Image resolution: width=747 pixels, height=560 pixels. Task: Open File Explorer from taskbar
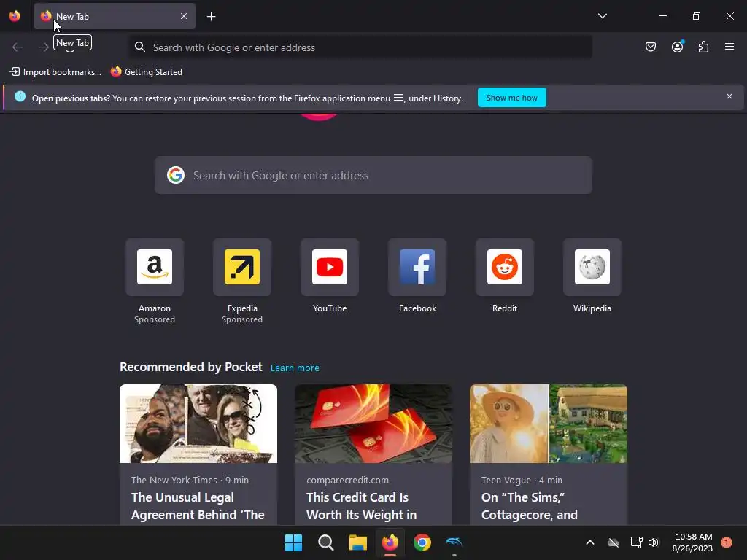[x=357, y=542]
